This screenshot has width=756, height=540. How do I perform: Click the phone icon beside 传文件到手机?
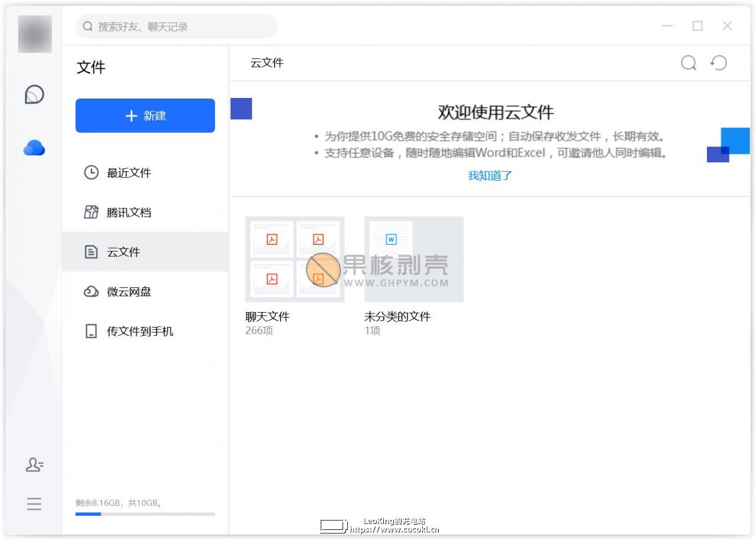pos(91,331)
